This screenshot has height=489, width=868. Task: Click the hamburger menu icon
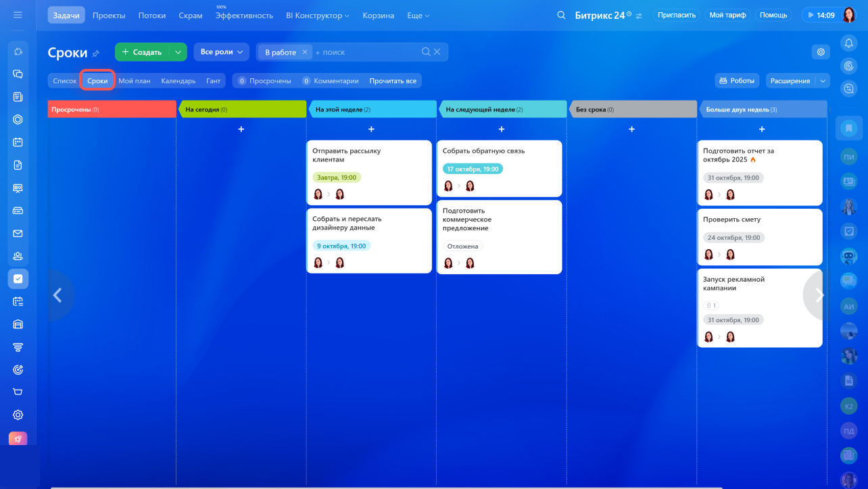pyautogui.click(x=18, y=15)
